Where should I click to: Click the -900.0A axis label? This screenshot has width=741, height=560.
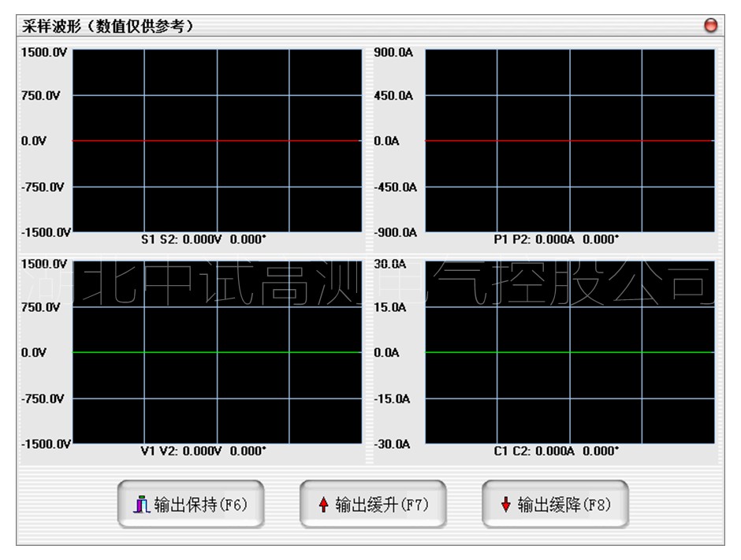(x=395, y=232)
